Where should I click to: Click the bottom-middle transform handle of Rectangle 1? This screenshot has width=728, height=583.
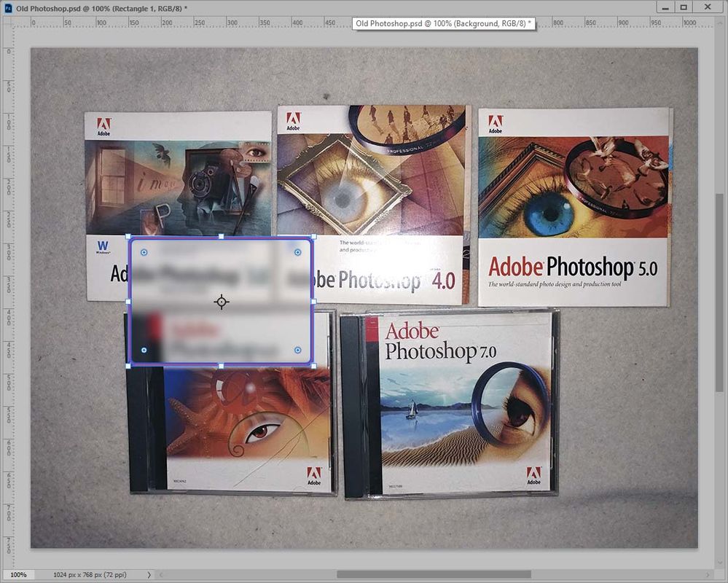pyautogui.click(x=221, y=367)
